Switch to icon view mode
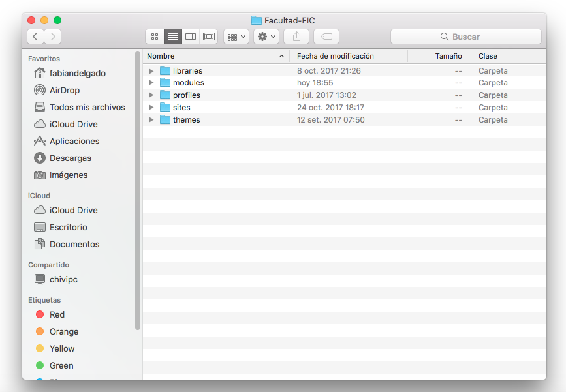The width and height of the screenshot is (566, 392). coord(155,37)
